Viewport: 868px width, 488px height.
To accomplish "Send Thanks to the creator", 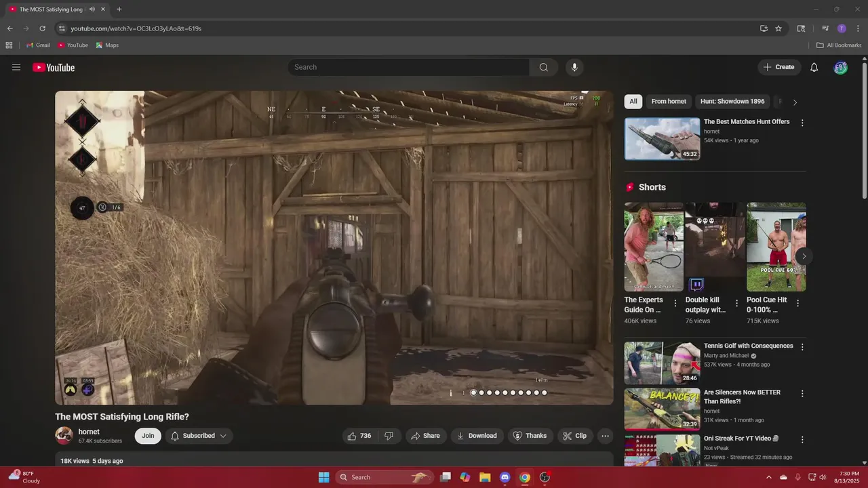I will (530, 436).
